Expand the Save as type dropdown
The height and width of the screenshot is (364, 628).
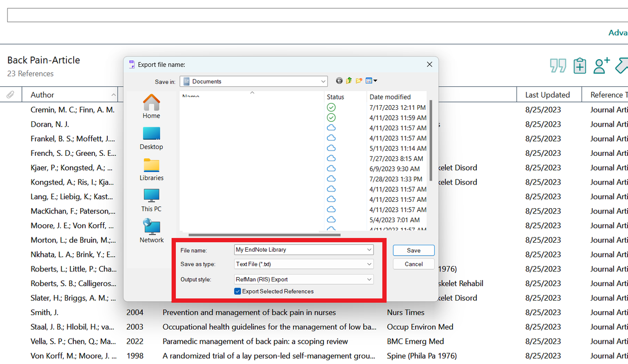[369, 264]
